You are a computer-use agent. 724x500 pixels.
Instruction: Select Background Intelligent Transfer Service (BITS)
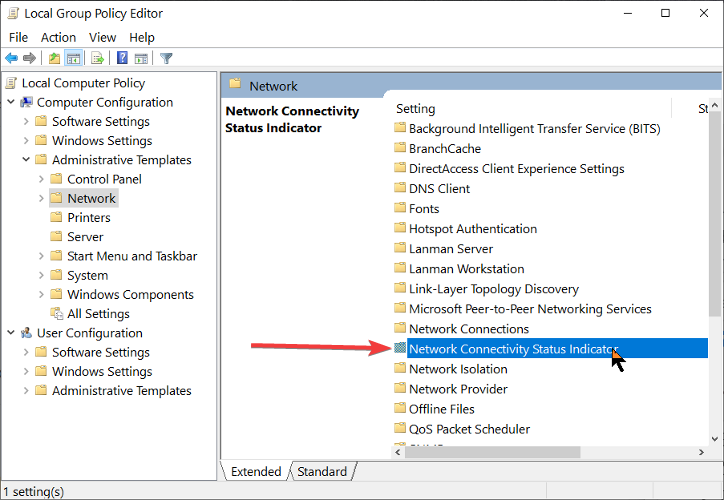[x=535, y=128]
